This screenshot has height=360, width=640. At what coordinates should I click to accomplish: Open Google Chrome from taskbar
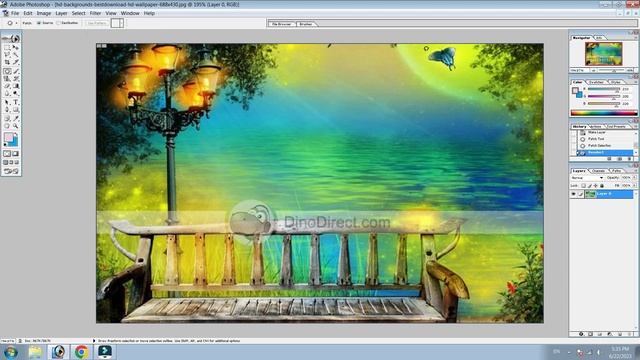[81, 351]
